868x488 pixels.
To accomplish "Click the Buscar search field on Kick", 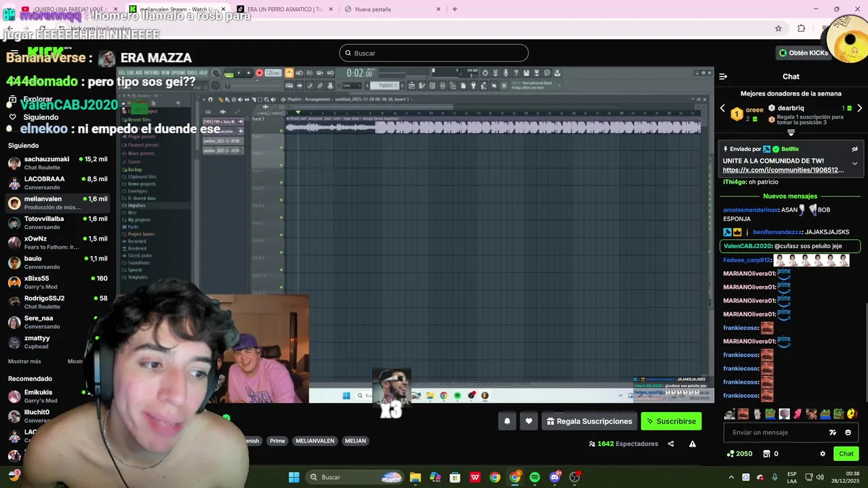I will click(x=434, y=53).
